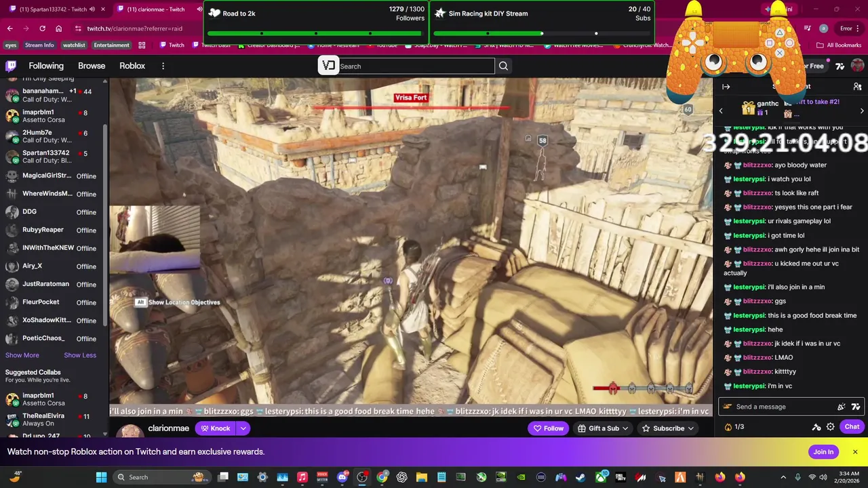Open clarionmae channel avatar
The height and width of the screenshot is (488, 868).
[x=130, y=431]
